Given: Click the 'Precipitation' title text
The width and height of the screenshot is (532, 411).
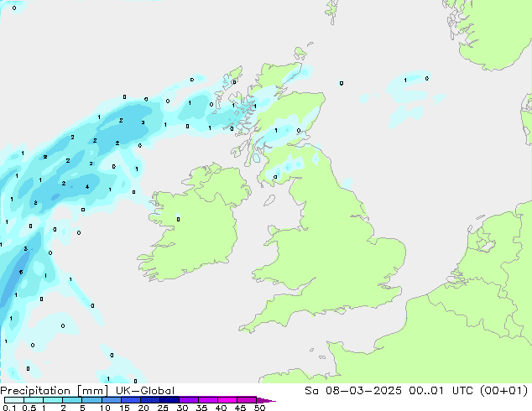Looking at the screenshot, I should pos(35,391).
